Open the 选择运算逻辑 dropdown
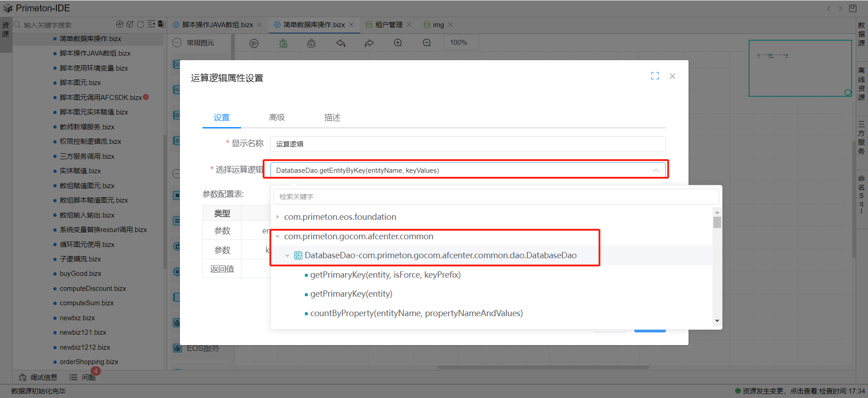The height and width of the screenshot is (398, 868). click(467, 171)
